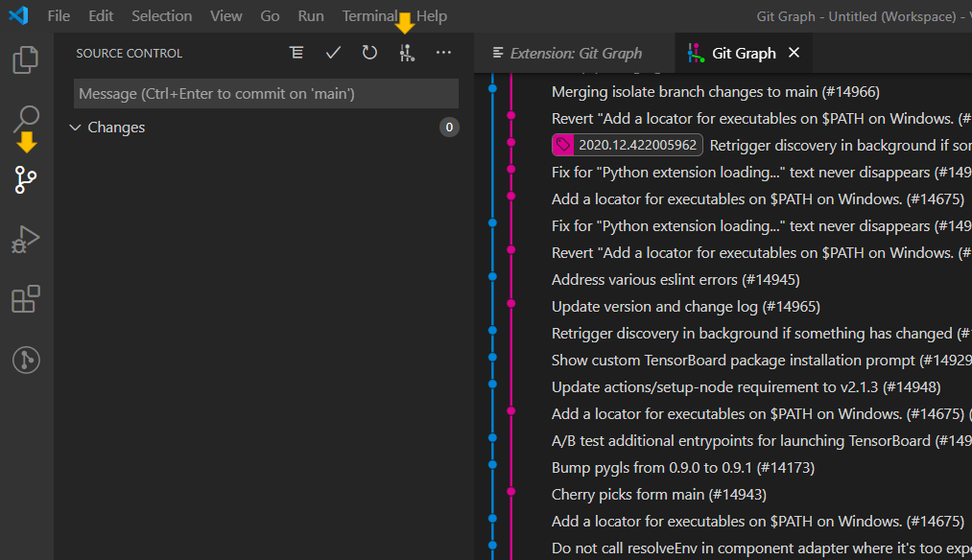Image resolution: width=972 pixels, height=560 pixels.
Task: Refresh the source control view
Action: 369,53
